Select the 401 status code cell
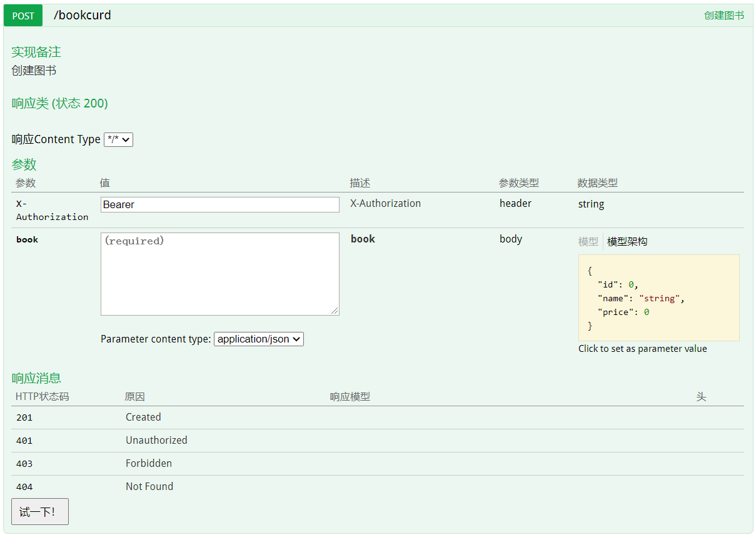Screen dimensions: 756x540 24,441
